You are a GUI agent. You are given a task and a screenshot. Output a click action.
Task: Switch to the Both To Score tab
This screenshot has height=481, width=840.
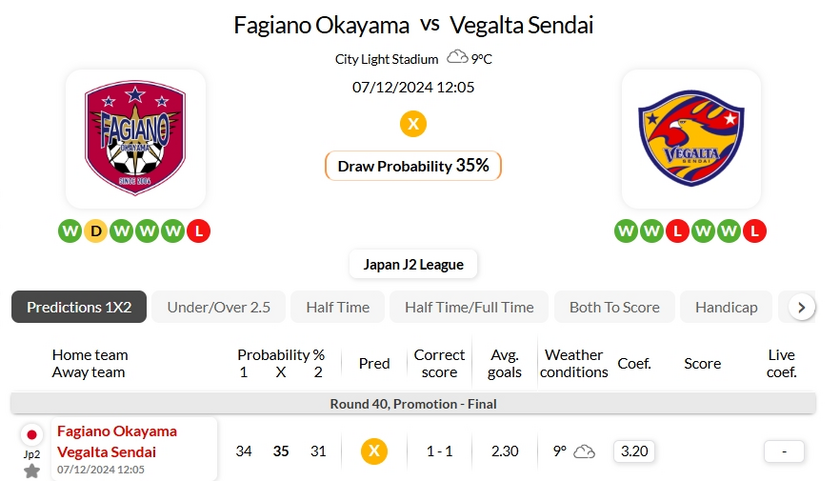(x=614, y=307)
